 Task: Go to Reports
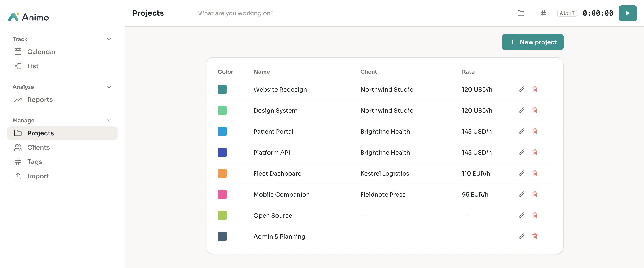[x=62, y=100]
